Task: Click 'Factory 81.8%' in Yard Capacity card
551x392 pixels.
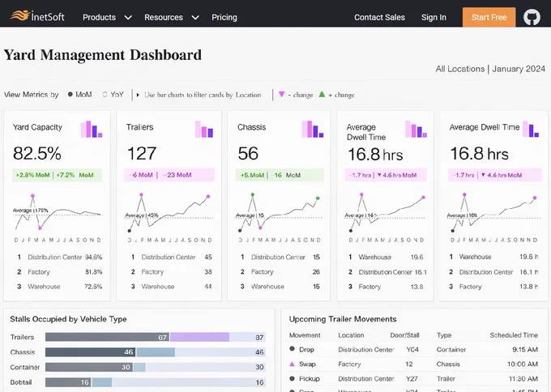Action: tap(59, 272)
